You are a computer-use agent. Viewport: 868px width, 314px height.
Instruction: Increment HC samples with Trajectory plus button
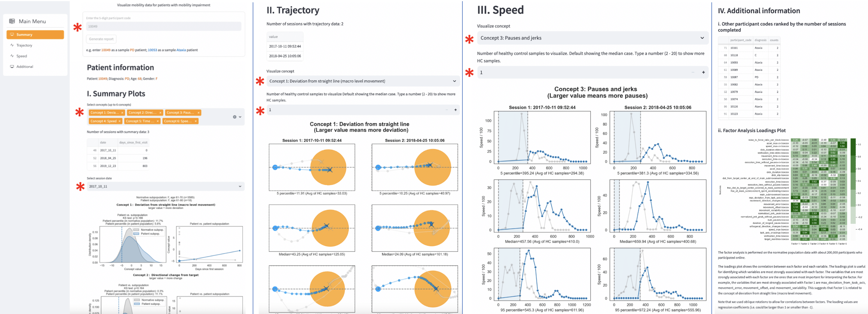coord(455,110)
